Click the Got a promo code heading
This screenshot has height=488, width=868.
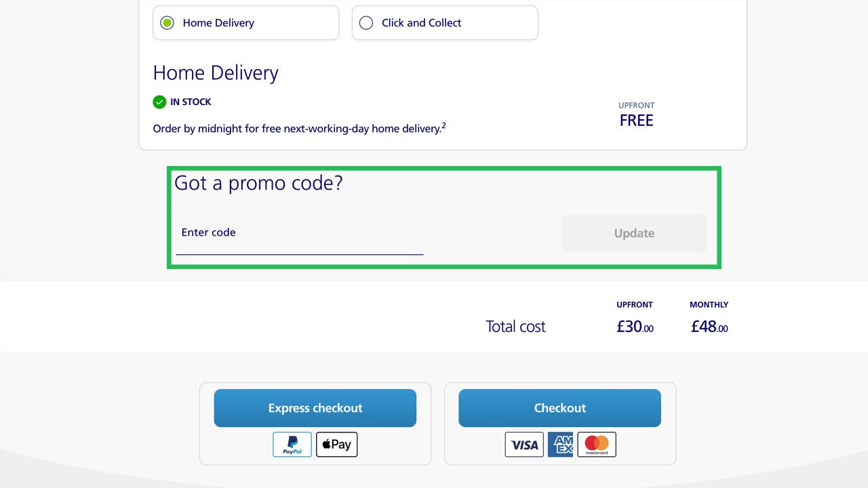[x=258, y=183]
